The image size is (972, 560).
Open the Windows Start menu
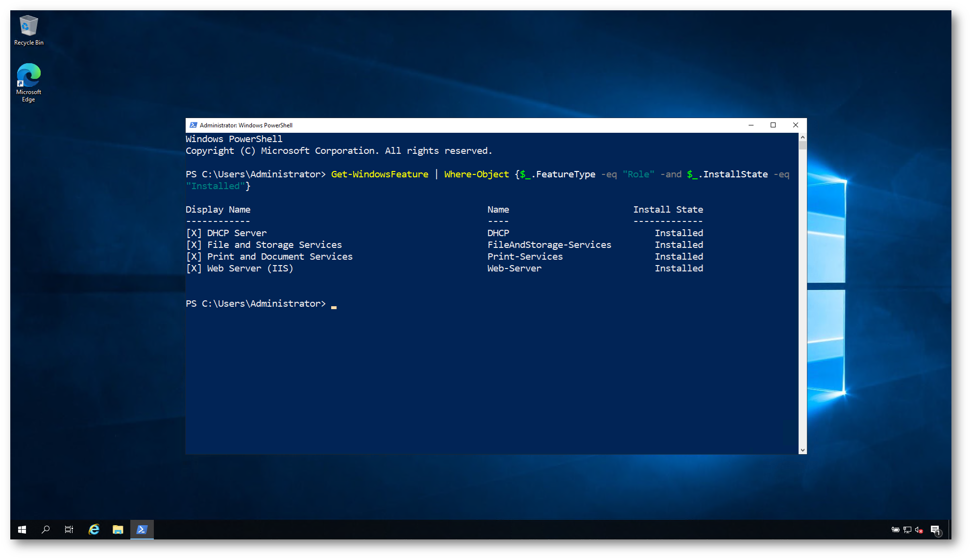tap(22, 530)
